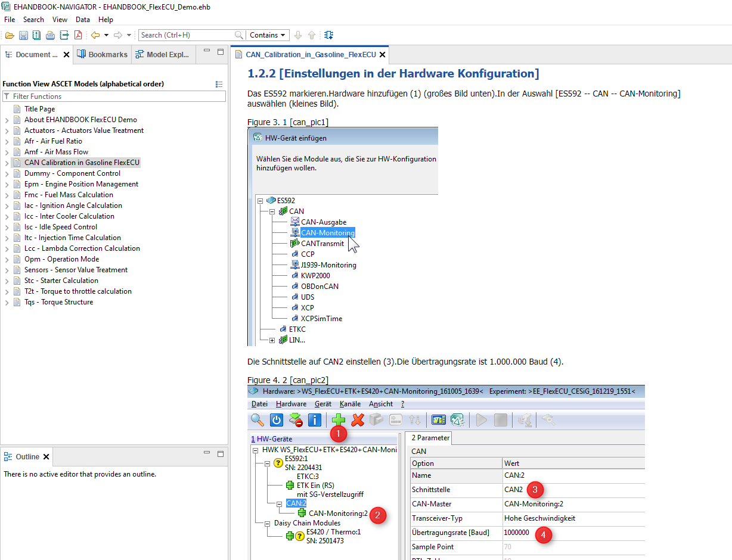Click the blue chip icon in toolbar
The width and height of the screenshot is (732, 560).
[x=329, y=35]
